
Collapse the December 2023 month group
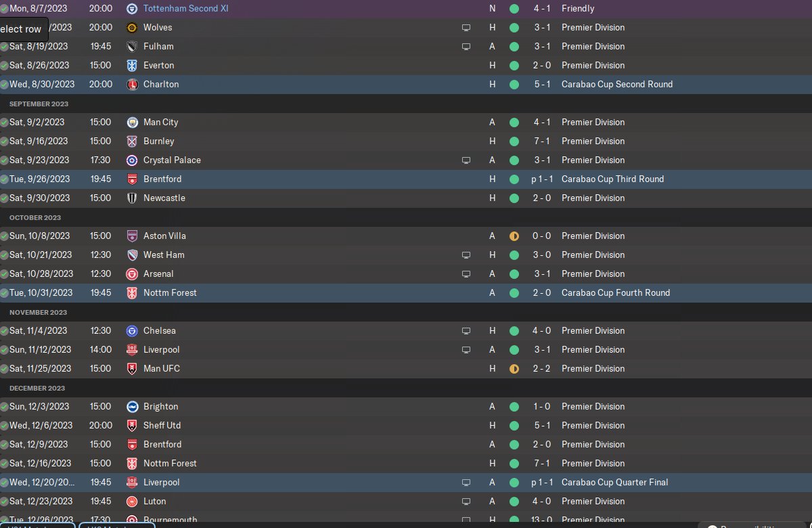pos(37,389)
